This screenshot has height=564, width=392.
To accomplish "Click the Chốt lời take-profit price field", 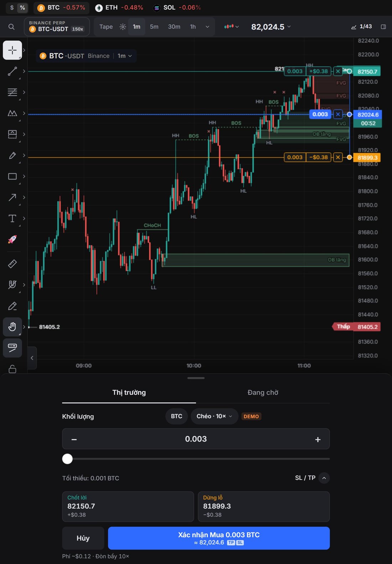I will pos(128,507).
